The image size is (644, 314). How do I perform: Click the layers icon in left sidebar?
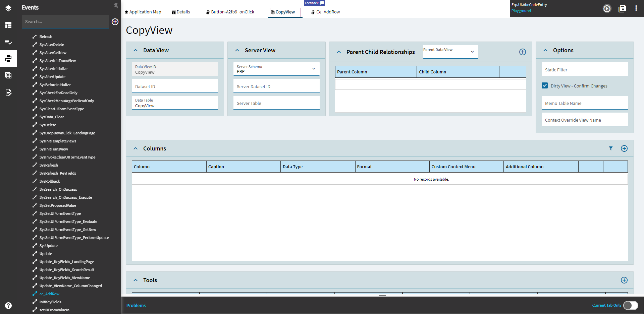click(x=8, y=8)
